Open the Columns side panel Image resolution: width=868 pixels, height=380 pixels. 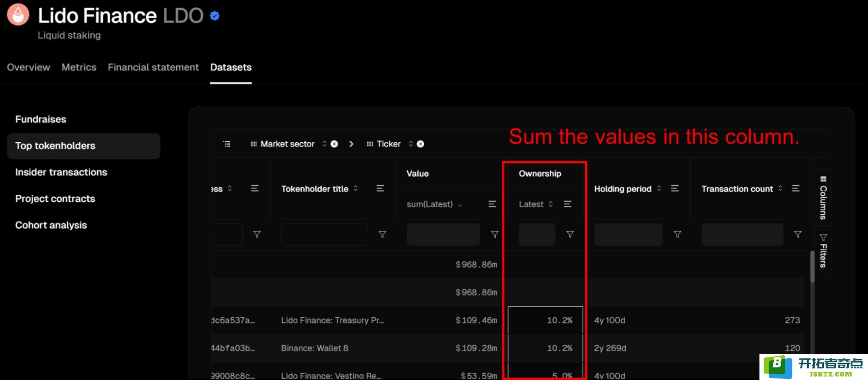(x=823, y=198)
